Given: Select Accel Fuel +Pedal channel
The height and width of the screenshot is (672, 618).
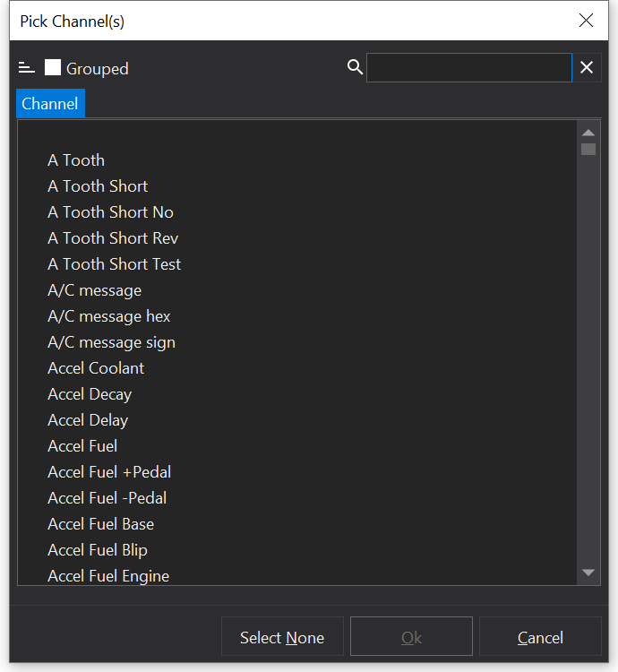Looking at the screenshot, I should 109,472.
